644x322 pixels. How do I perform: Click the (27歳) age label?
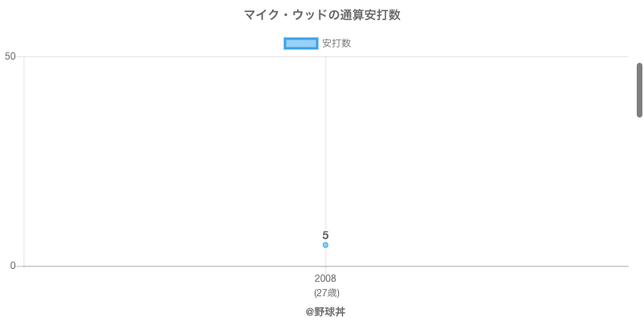[326, 292]
